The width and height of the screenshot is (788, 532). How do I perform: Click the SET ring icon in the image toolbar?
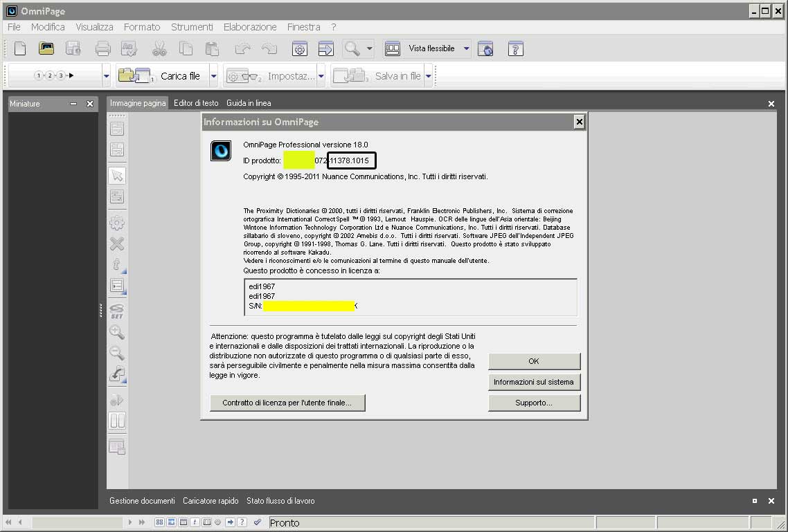click(x=117, y=311)
